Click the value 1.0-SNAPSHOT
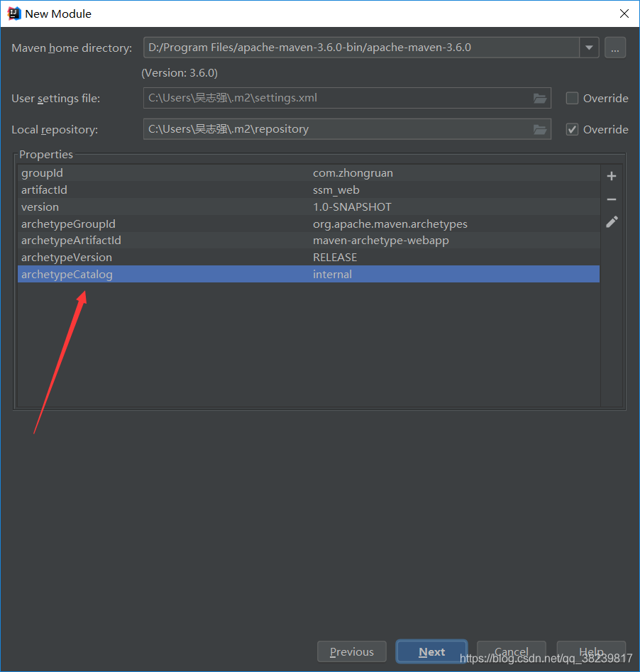Viewport: 640px width, 672px height. point(352,207)
